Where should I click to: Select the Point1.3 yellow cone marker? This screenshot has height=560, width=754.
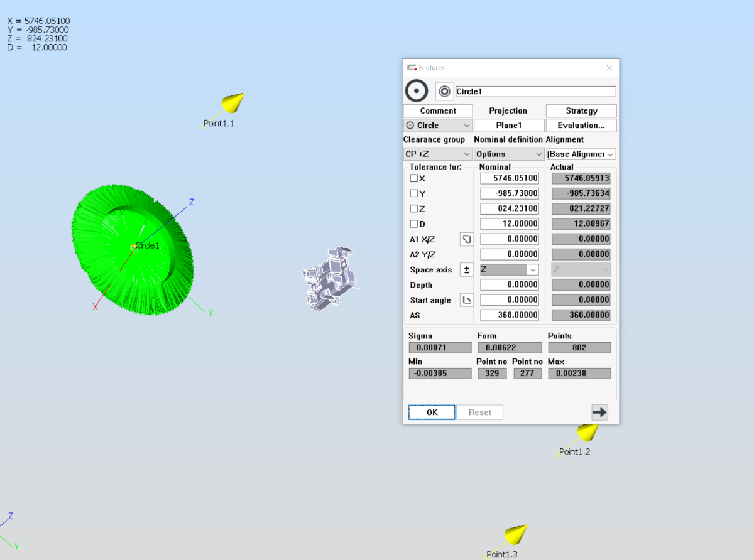pyautogui.click(x=516, y=534)
